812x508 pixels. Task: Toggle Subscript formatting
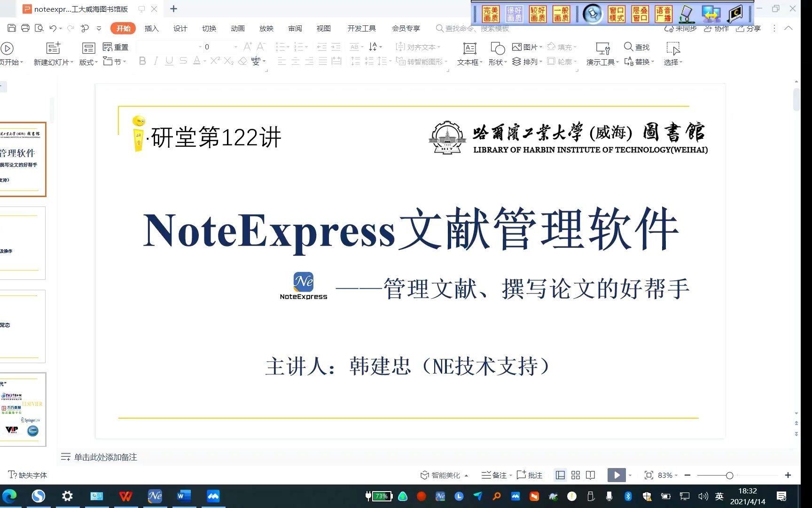pyautogui.click(x=229, y=61)
